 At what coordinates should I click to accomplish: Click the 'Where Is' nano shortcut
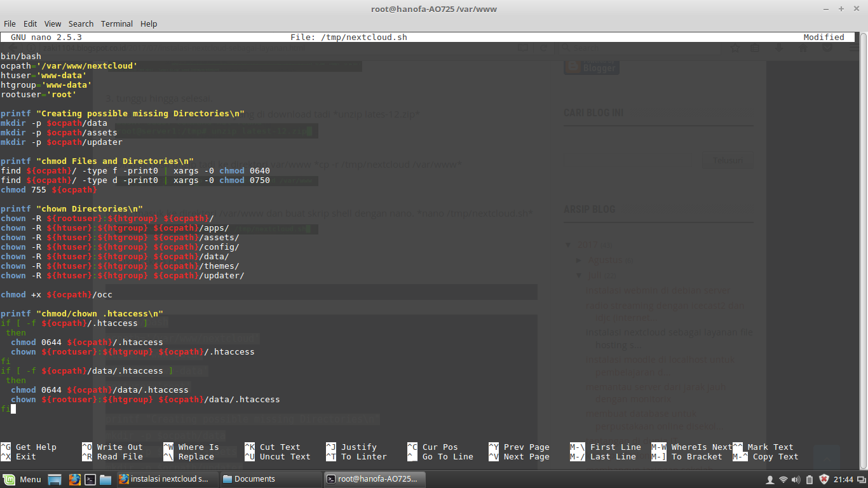pyautogui.click(x=191, y=447)
